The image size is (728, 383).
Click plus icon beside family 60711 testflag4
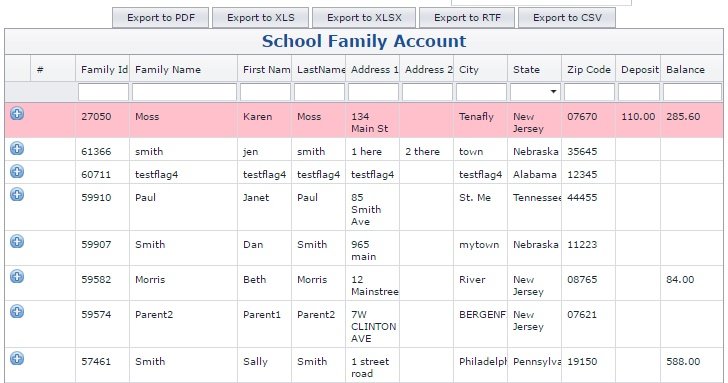17,171
